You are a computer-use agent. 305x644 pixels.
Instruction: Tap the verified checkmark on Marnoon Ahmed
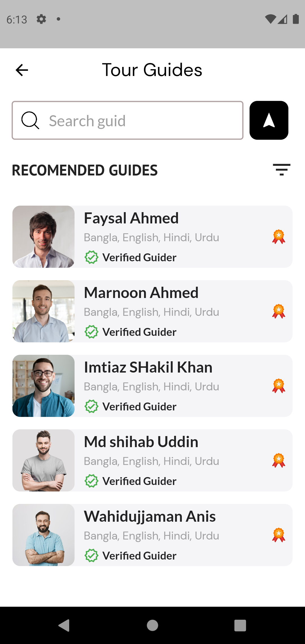click(x=91, y=332)
